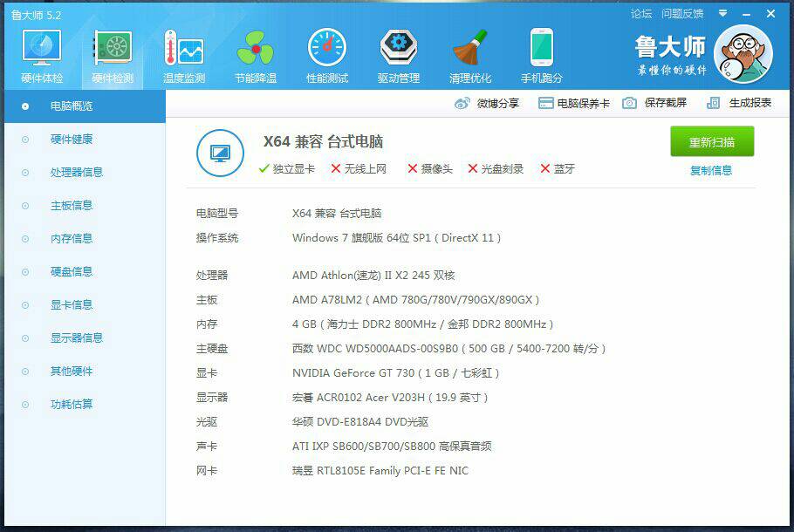Open the 论坛 forum link
This screenshot has width=794, height=532.
(641, 14)
